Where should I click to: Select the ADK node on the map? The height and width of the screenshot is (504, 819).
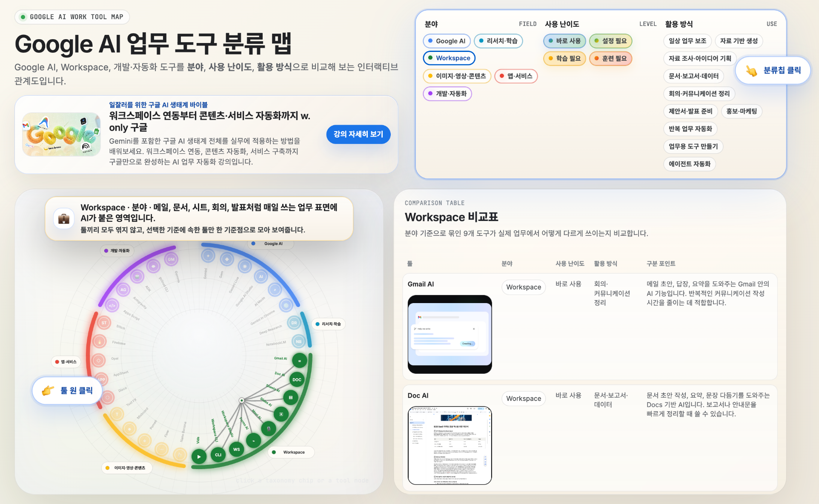[137, 277]
